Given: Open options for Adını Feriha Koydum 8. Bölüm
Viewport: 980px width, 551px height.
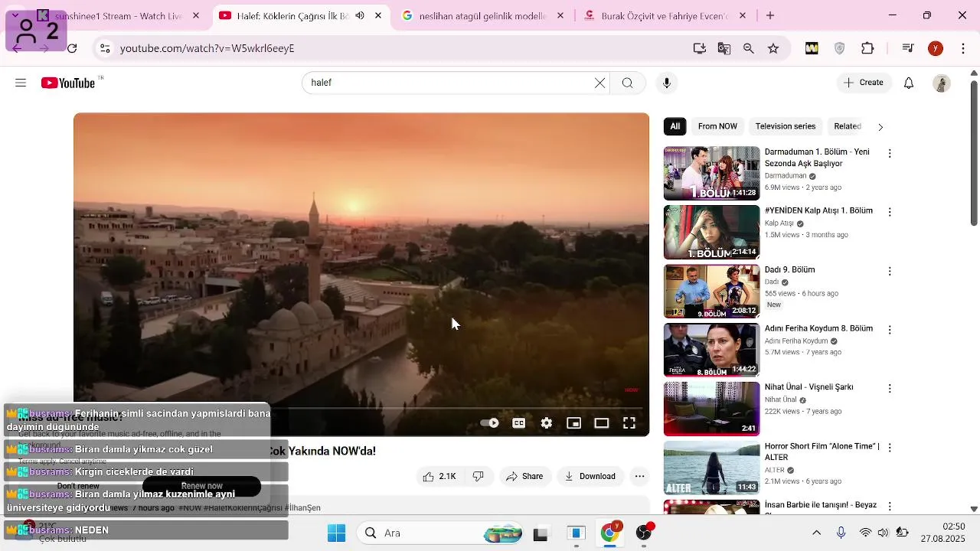Looking at the screenshot, I should coord(890,330).
